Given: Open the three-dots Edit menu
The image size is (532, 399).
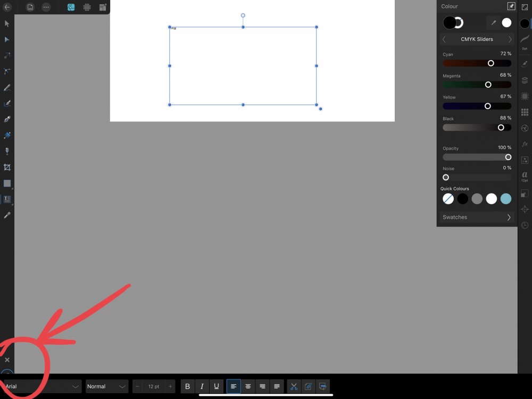Looking at the screenshot, I should [46, 7].
